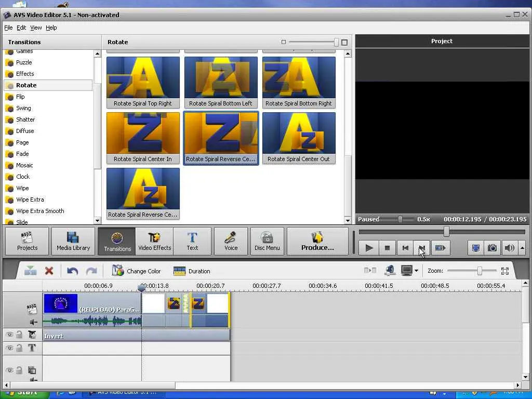Viewport: 532px width, 399px height.
Task: Open the Voice recording tool
Action: point(231,241)
